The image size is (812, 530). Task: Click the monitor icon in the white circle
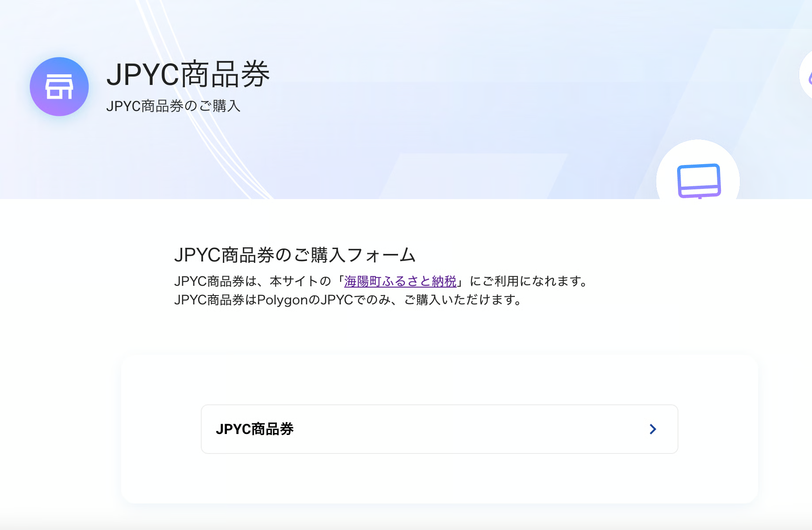pos(699,181)
